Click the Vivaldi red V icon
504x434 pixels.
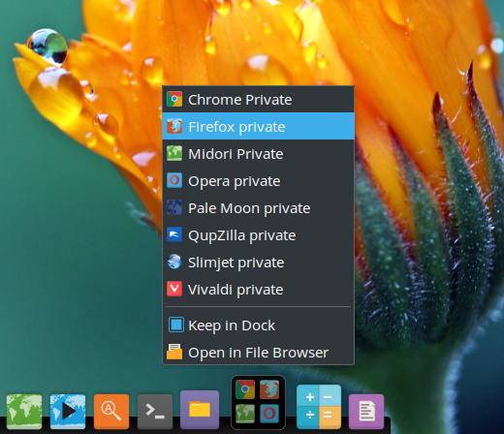[x=174, y=289]
